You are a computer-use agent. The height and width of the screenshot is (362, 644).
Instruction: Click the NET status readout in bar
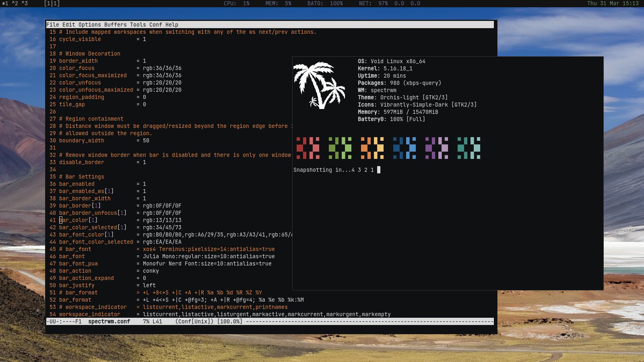click(x=390, y=3)
